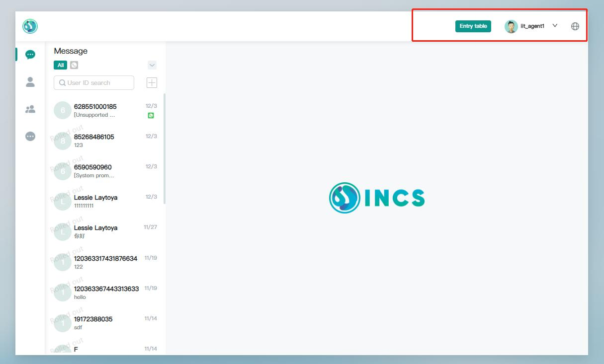Click the sdf message preview text
Viewport: 604px width, 364px height.
pyautogui.click(x=78, y=327)
